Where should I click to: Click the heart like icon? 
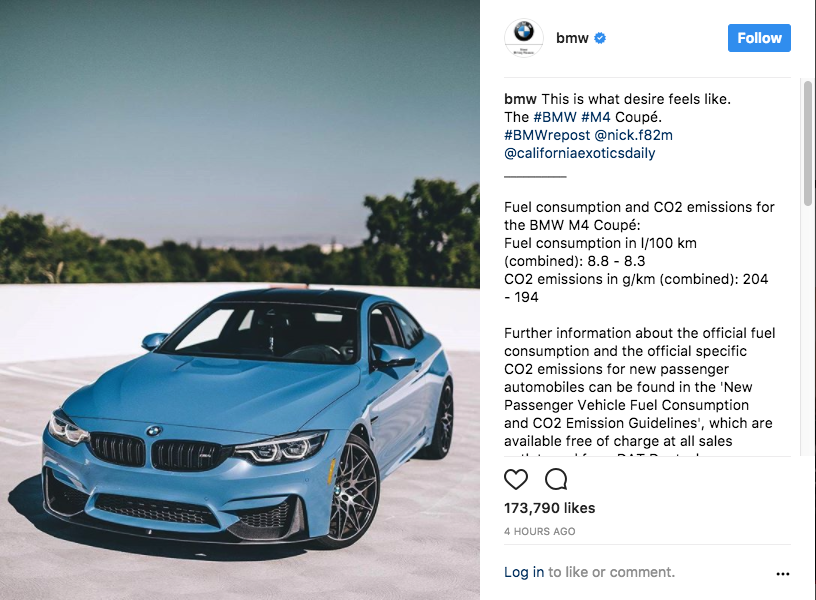[516, 479]
